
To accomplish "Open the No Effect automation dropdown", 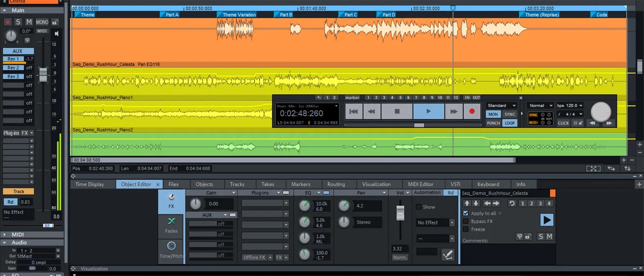I will tap(435, 222).
